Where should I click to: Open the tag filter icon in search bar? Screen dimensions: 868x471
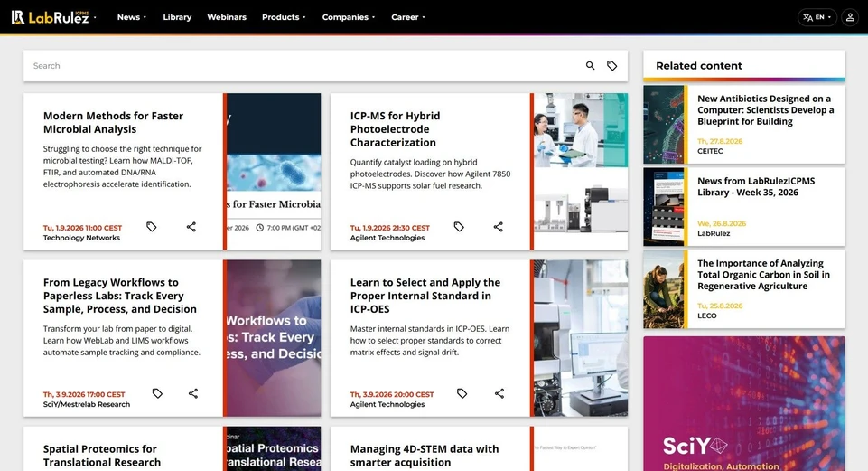point(611,65)
